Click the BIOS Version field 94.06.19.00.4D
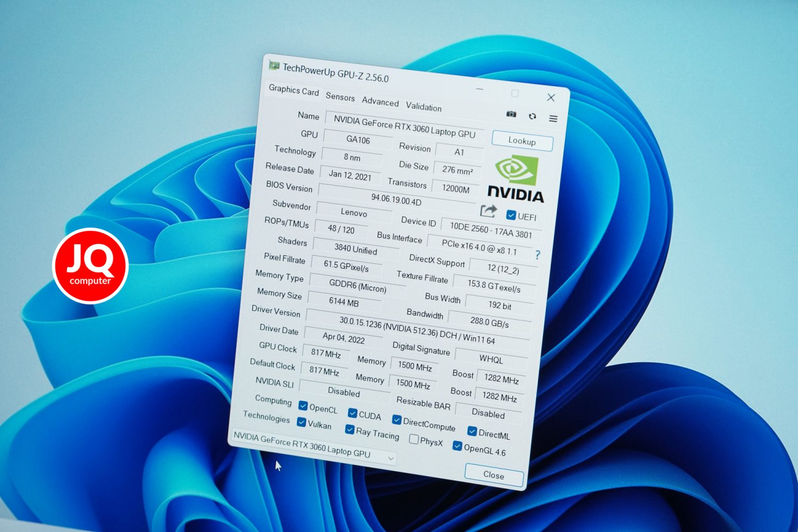Screen dimensions: 798x532 (x=396, y=200)
